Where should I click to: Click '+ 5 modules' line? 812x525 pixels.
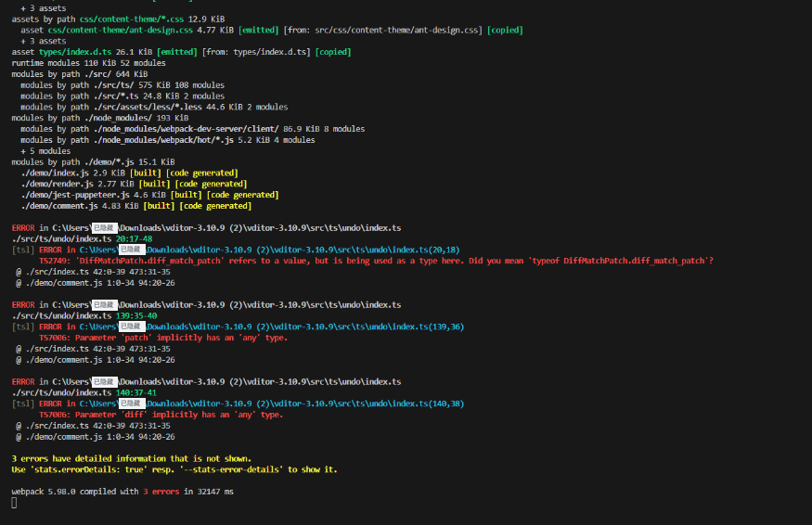(x=45, y=151)
